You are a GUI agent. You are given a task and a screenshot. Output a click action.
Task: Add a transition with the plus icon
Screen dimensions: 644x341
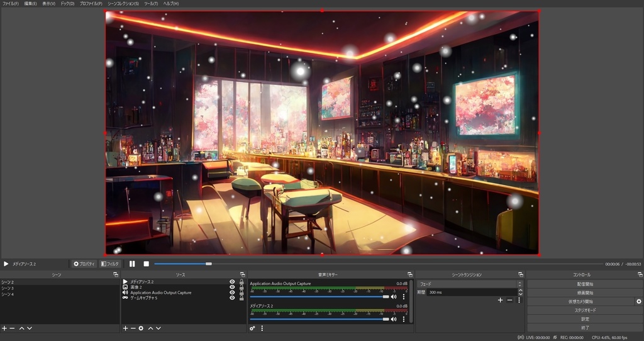tap(500, 300)
